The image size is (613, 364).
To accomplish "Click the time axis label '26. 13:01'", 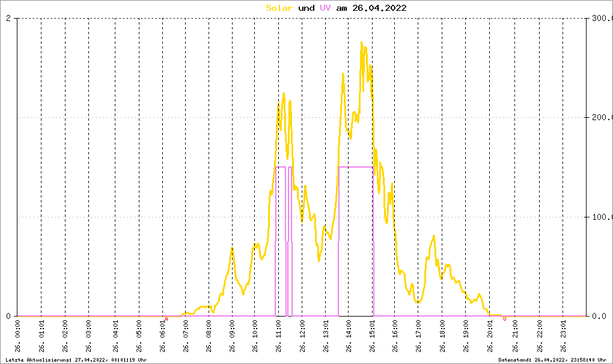I will [x=326, y=336].
